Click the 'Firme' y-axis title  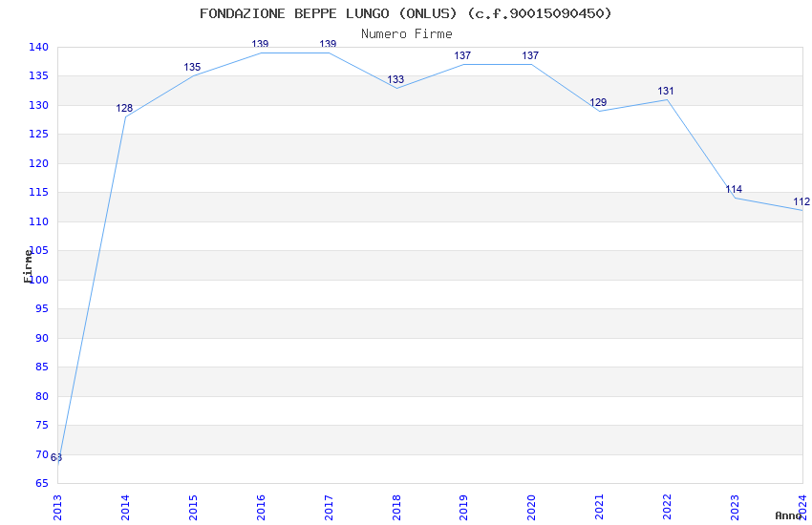tap(28, 266)
